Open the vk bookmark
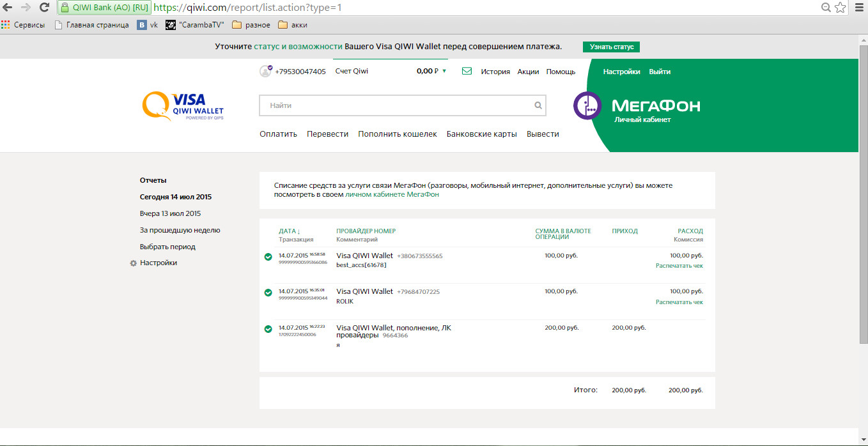The width and height of the screenshot is (868, 446). point(148,25)
